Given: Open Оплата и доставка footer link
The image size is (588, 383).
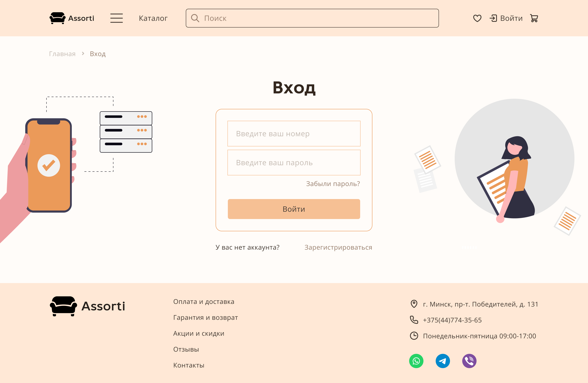Looking at the screenshot, I should click(204, 302).
